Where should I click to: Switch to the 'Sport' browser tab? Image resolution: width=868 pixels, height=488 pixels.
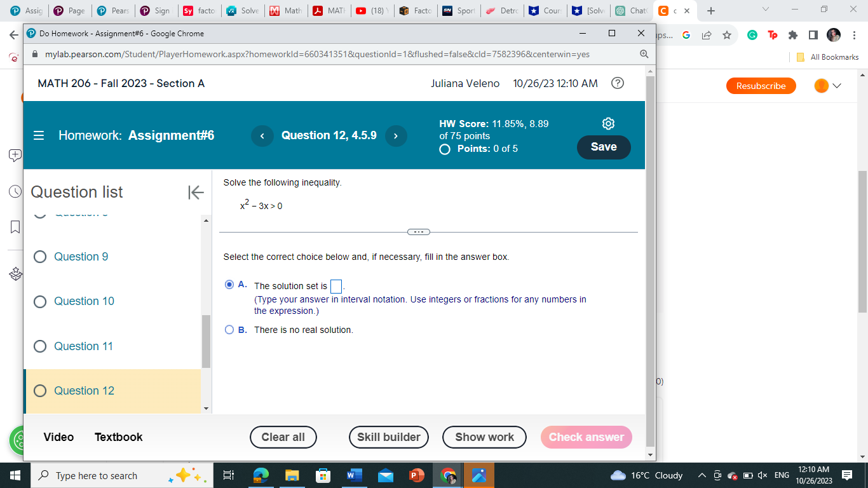[x=458, y=11]
